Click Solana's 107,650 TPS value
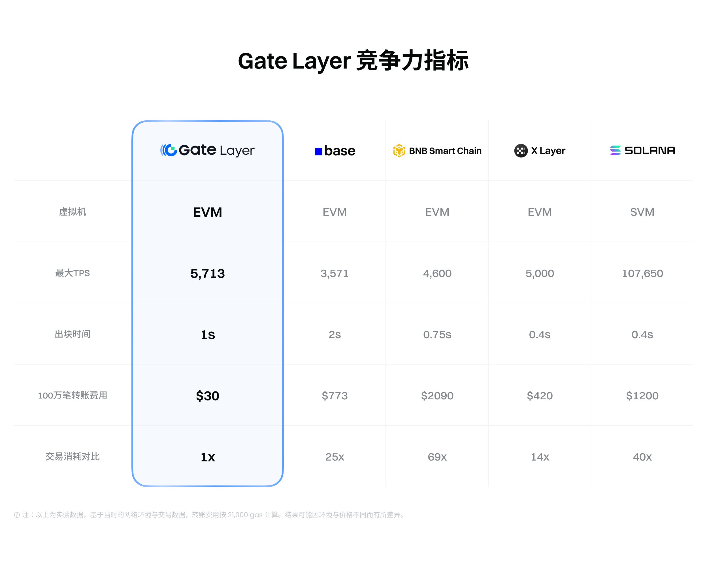 click(642, 273)
